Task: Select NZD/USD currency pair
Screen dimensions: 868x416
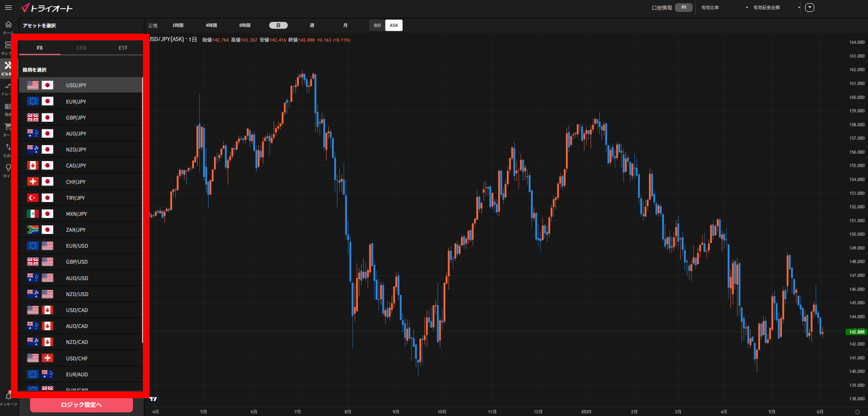Action: tap(81, 294)
